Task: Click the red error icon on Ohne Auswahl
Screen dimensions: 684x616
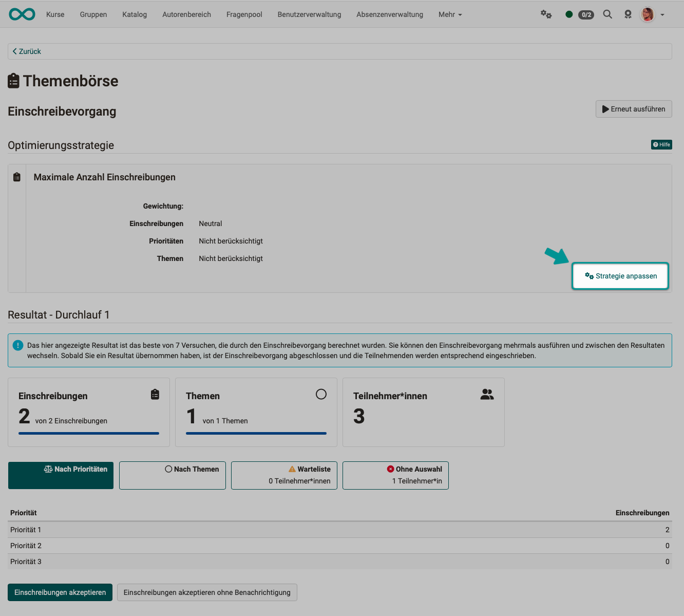Action: pos(391,469)
